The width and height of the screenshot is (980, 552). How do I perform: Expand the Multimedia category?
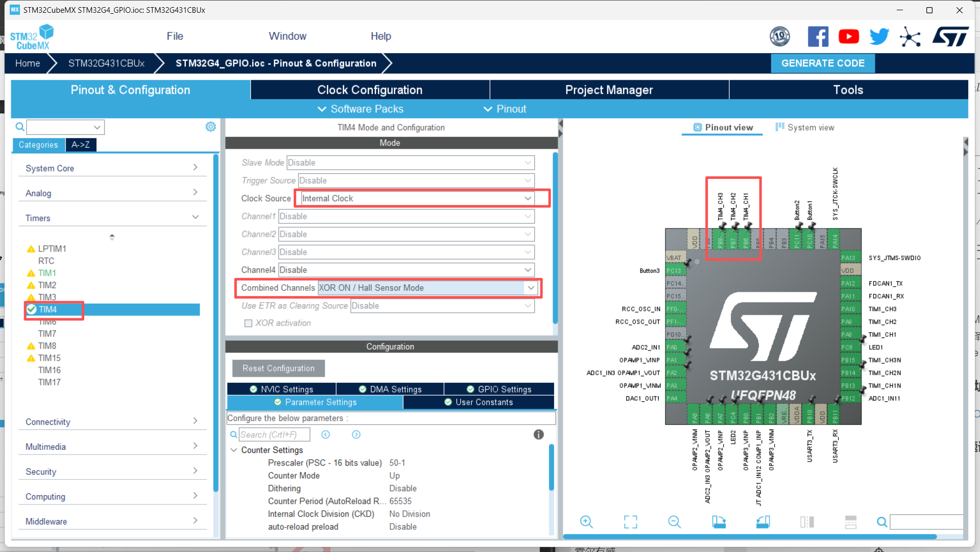[112, 447]
